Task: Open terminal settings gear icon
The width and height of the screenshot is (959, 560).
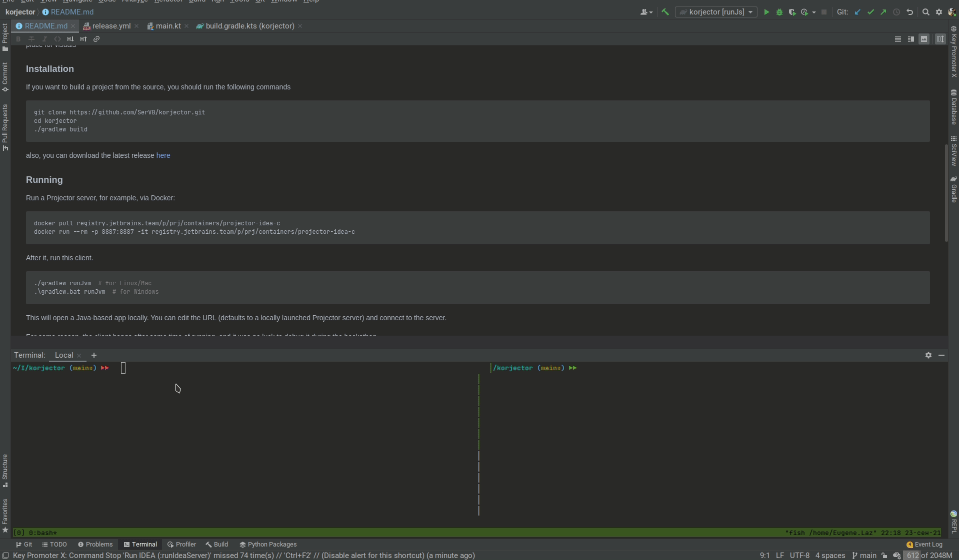Action: point(928,355)
